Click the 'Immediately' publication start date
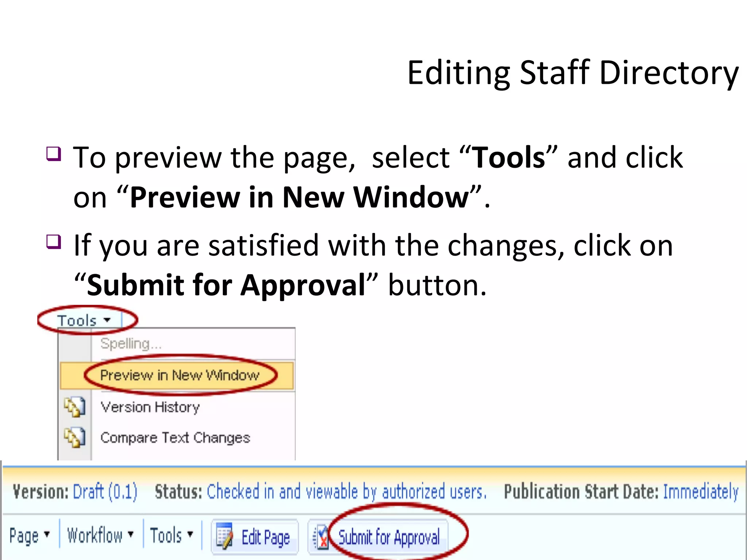This screenshot has height=560, width=747. point(701,491)
